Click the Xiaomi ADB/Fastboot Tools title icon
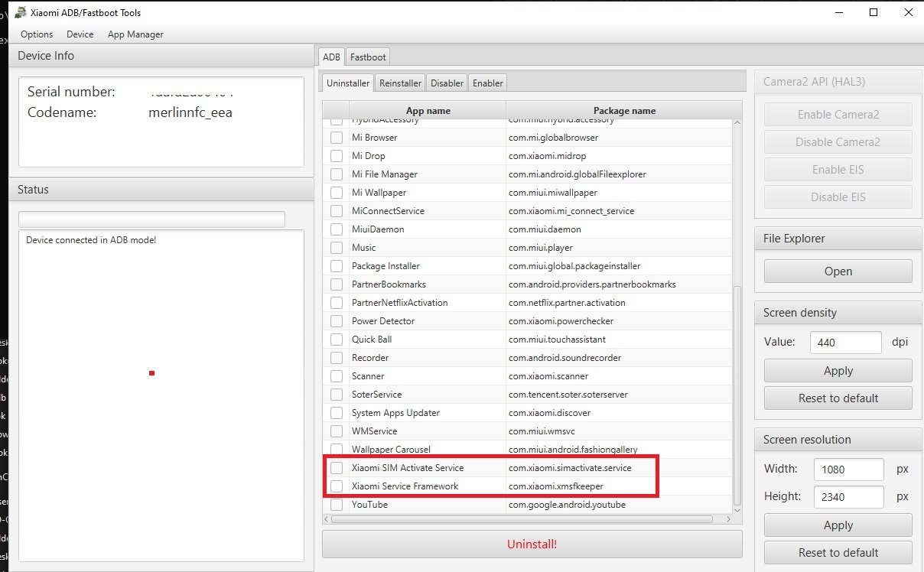This screenshot has height=572, width=924. 21,12
